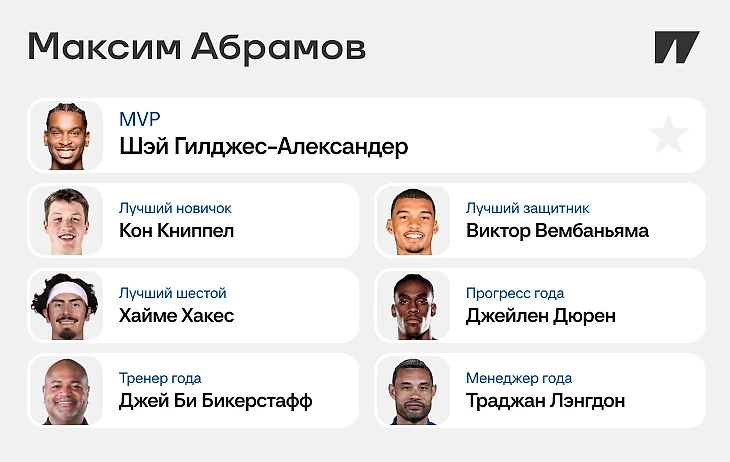This screenshot has width=730, height=462.
Task: Click the name Шэй Гилджес-Александер
Action: [264, 147]
